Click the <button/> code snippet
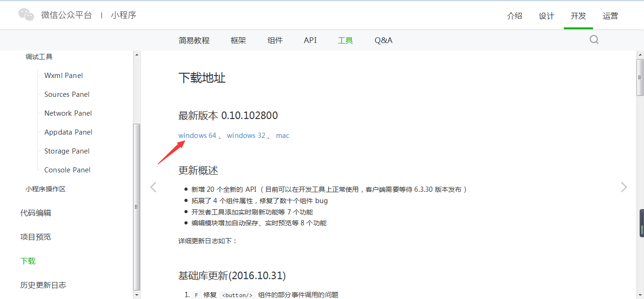This screenshot has width=644, height=299. pos(237,295)
